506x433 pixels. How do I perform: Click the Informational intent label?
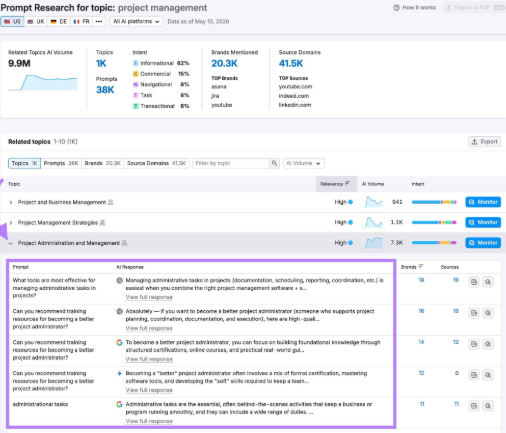(x=157, y=63)
